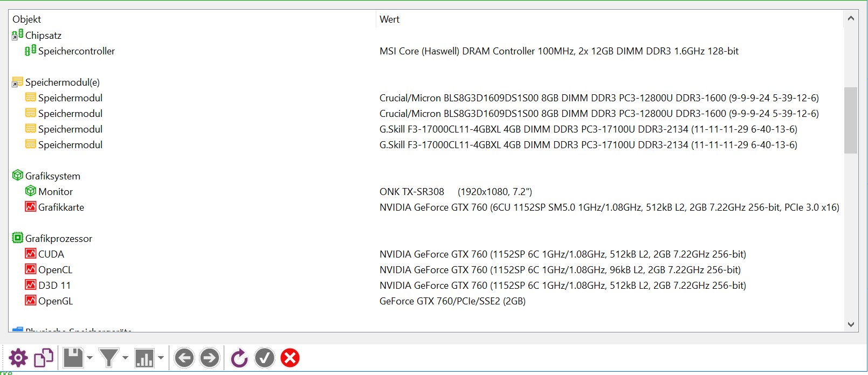Click the red OpenGL icon
Image resolution: width=868 pixels, height=375 pixels.
tap(31, 301)
